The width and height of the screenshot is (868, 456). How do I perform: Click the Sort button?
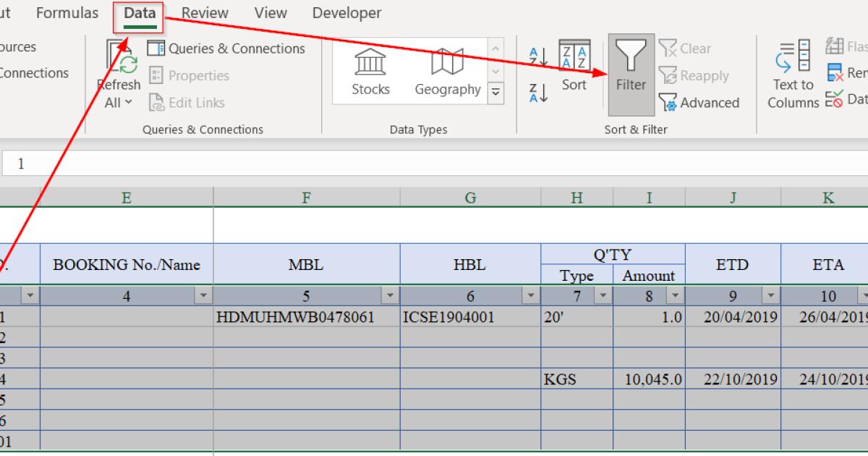pyautogui.click(x=574, y=69)
